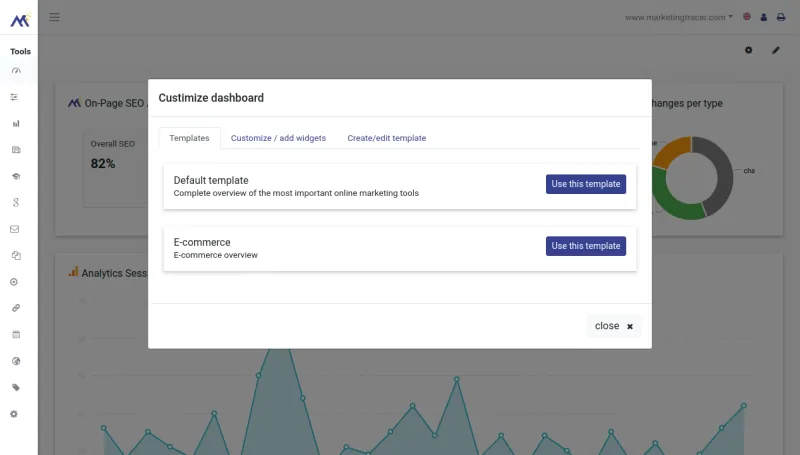Viewport: 800px width, 455px height.
Task: Click the language flag icon in header
Action: point(747,17)
